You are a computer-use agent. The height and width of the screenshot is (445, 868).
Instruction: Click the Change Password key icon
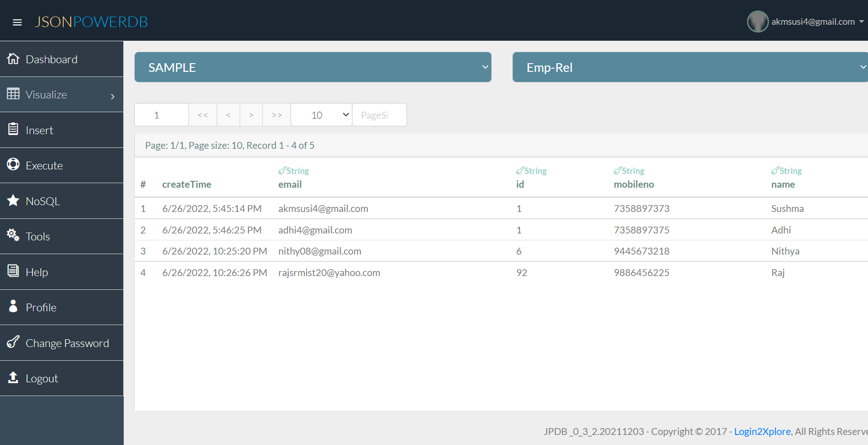coord(13,342)
